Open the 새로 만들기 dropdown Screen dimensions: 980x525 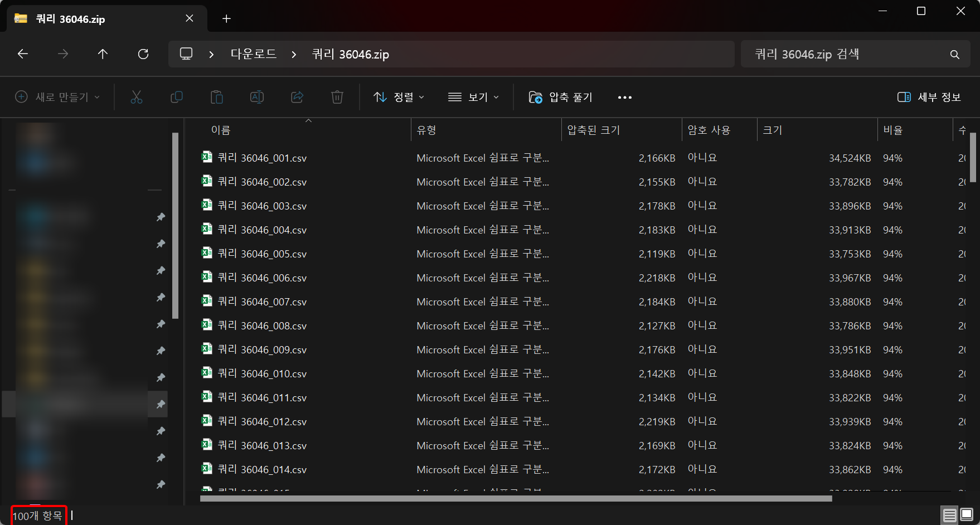tap(57, 97)
